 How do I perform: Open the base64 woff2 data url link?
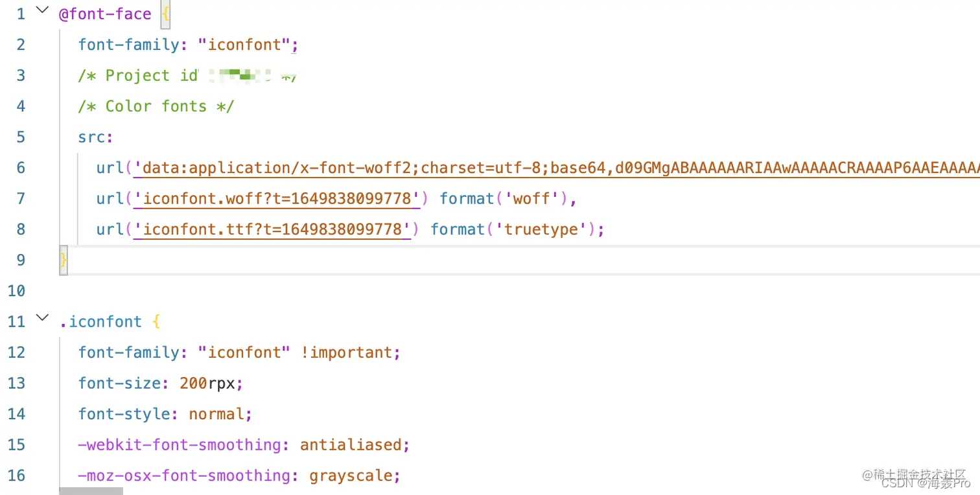[x=557, y=168]
